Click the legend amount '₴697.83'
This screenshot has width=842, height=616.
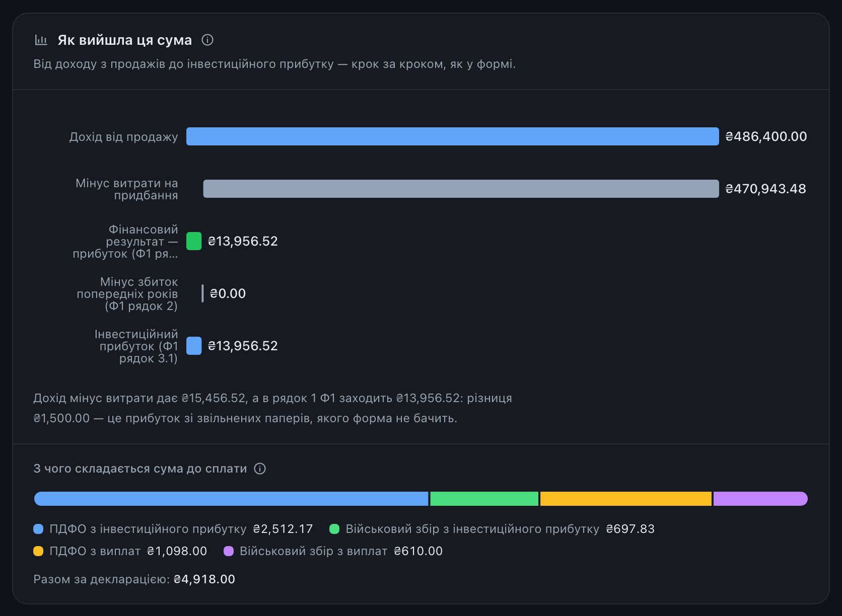[630, 529]
